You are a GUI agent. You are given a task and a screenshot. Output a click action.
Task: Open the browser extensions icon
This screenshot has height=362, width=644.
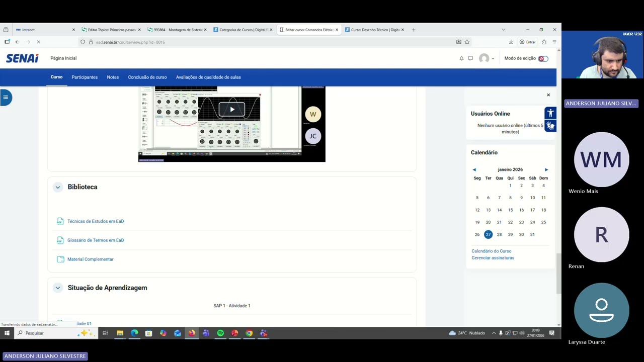pos(544,42)
